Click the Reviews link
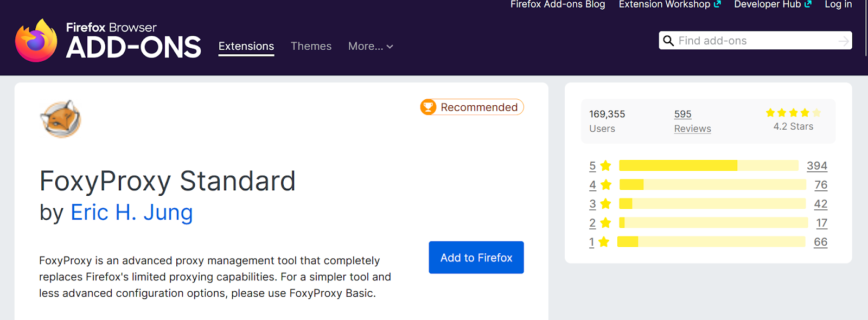The width and height of the screenshot is (868, 320). 692,129
